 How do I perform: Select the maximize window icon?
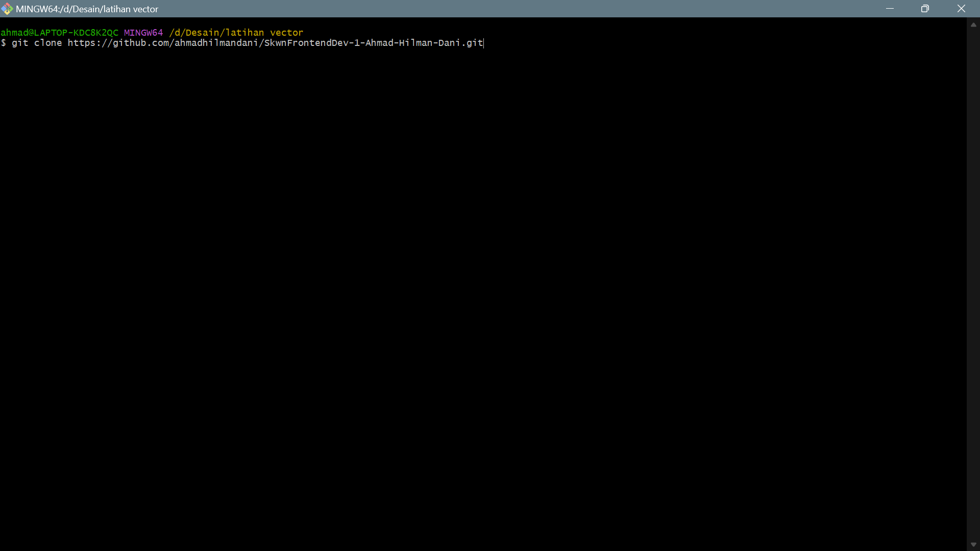coord(925,8)
